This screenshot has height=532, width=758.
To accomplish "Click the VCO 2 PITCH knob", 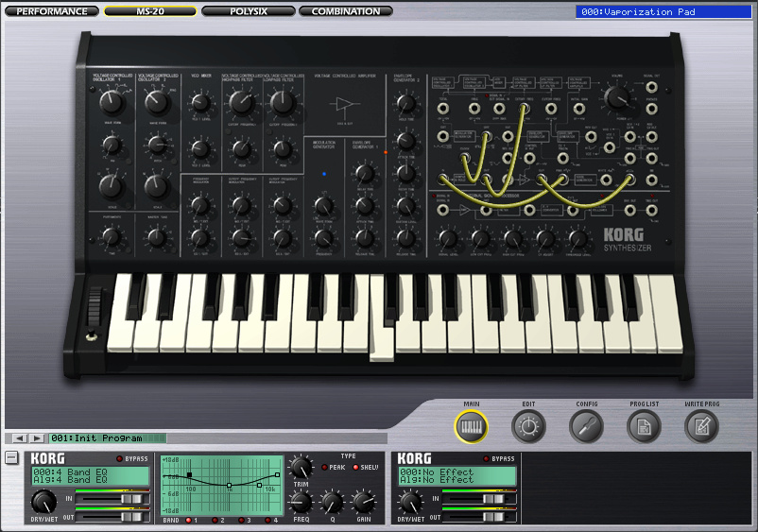I will point(157,145).
